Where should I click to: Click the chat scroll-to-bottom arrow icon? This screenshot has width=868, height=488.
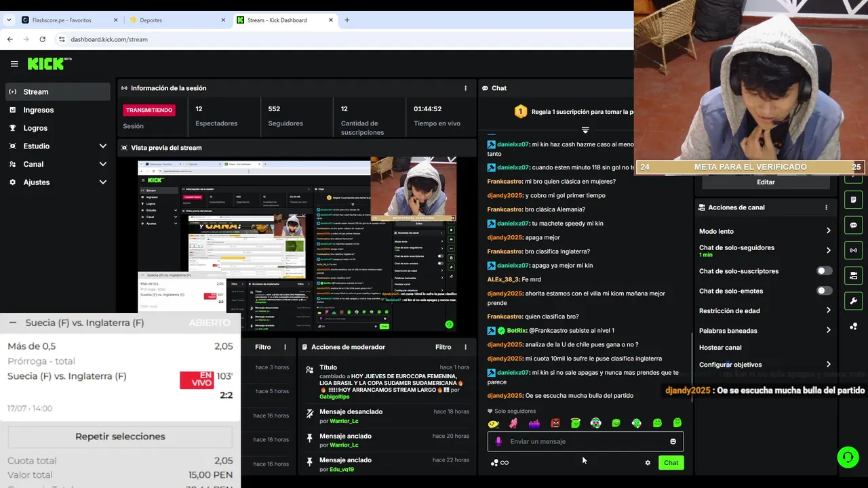pyautogui.click(x=585, y=129)
